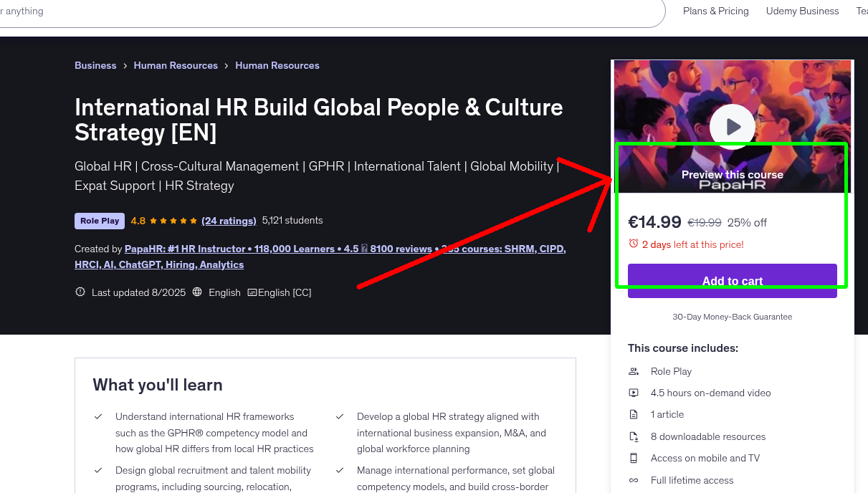Click the mobile and TV access icon
Image resolution: width=868 pixels, height=493 pixels.
[x=633, y=458]
